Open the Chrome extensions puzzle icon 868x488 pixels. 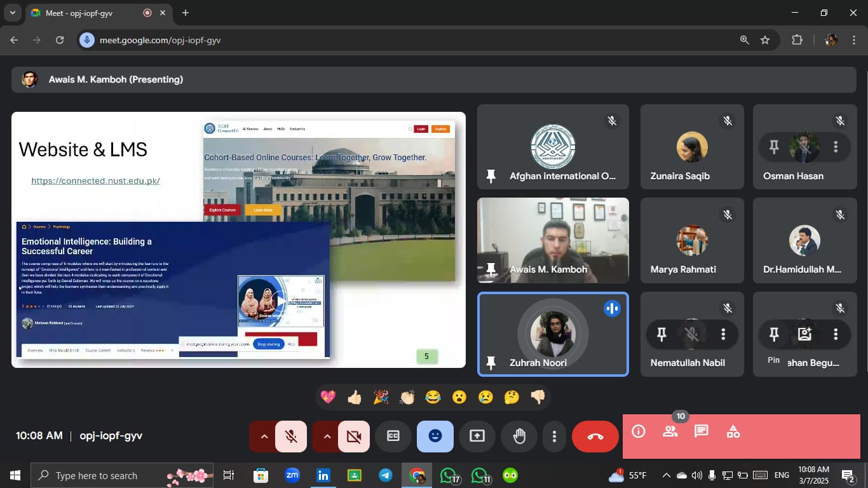(x=797, y=40)
